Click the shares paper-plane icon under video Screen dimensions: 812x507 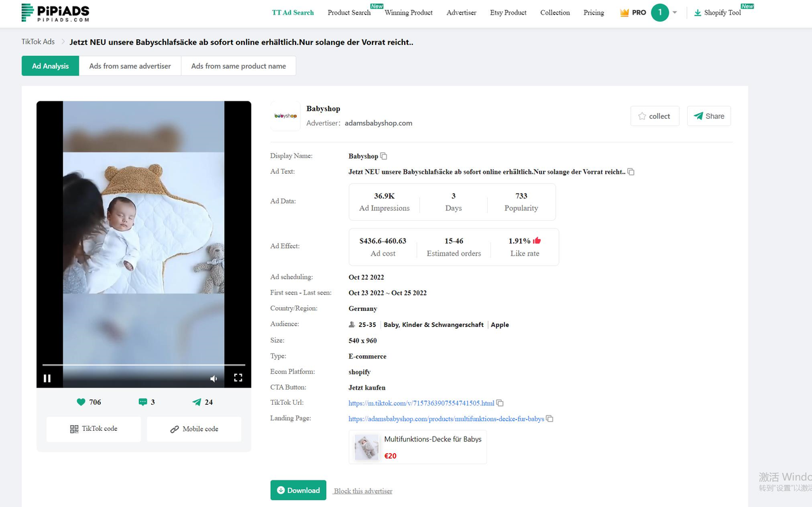click(197, 402)
